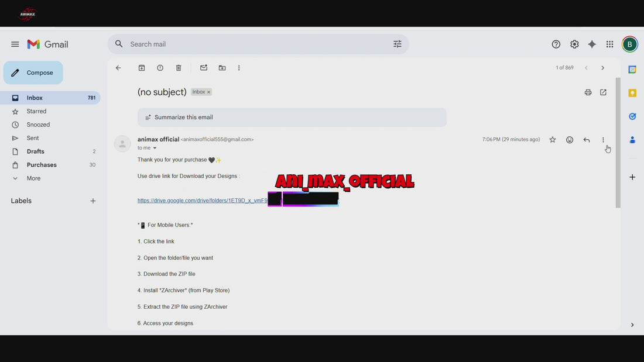This screenshot has width=644, height=362.
Task: Open the Move to folder icon
Action: click(x=222, y=68)
